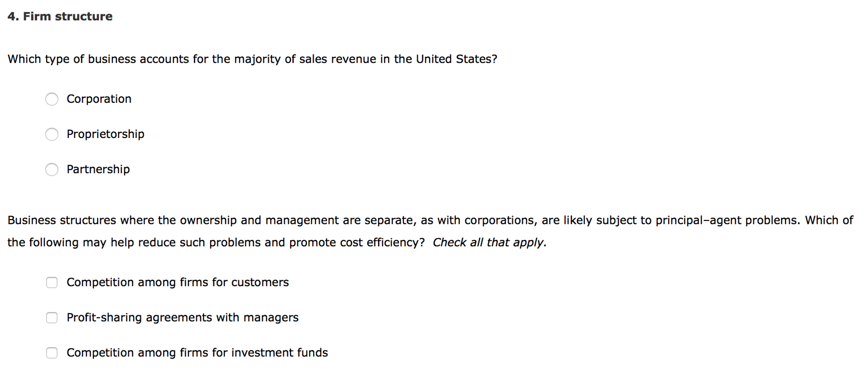Select the Corporation radio button
868x389 pixels.
click(52, 99)
